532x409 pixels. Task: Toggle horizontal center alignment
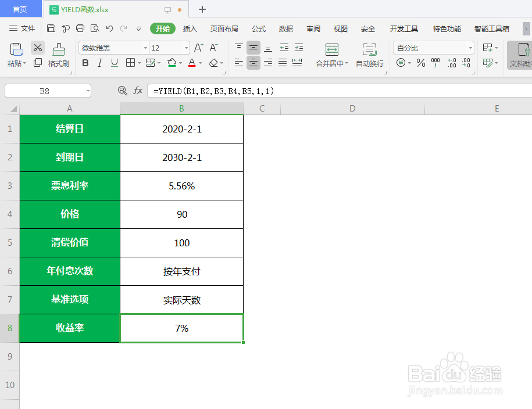pos(253,62)
